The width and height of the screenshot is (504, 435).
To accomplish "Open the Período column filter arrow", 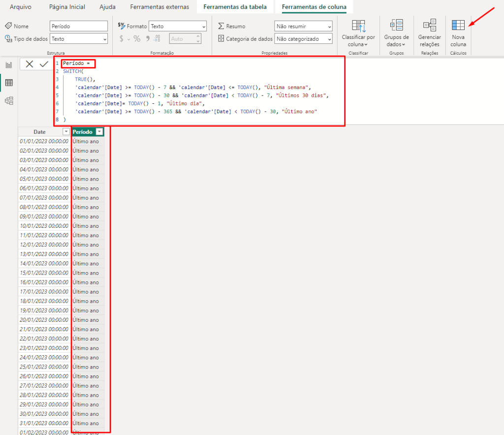I will coord(99,132).
